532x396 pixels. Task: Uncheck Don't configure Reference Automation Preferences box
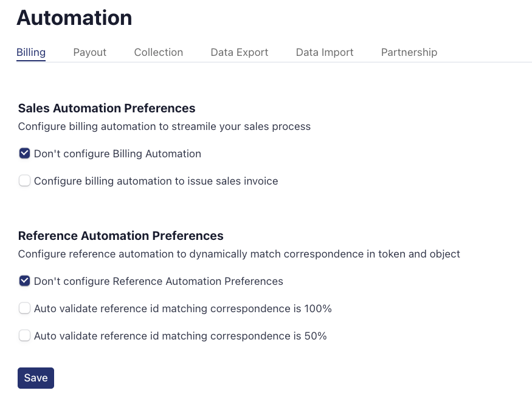tap(24, 281)
